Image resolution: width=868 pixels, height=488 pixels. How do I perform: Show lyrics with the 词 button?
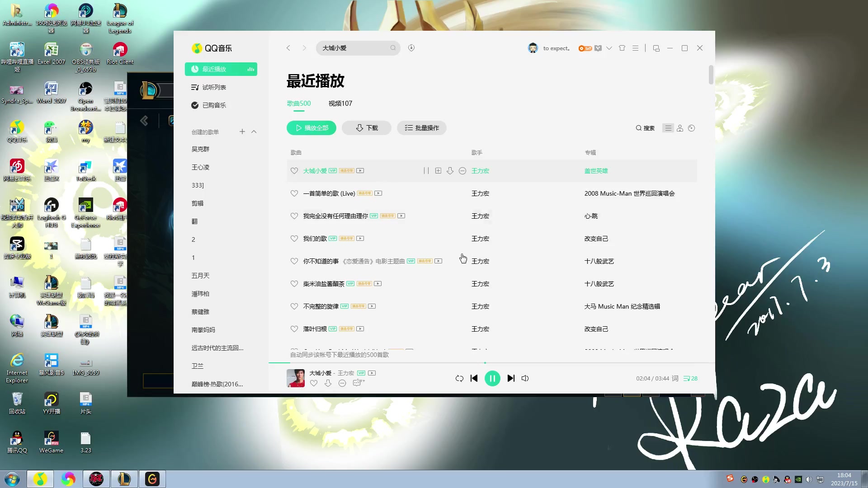[675, 379]
